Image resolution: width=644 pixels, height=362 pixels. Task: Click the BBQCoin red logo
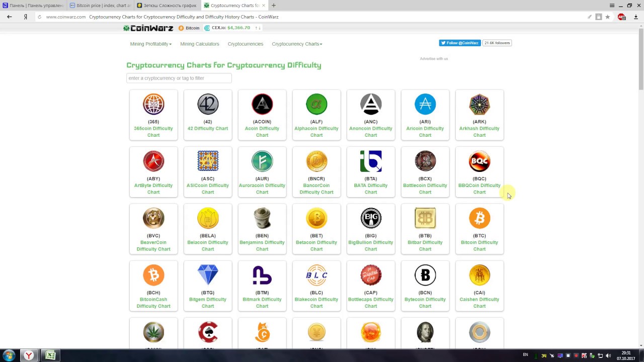coord(479,161)
